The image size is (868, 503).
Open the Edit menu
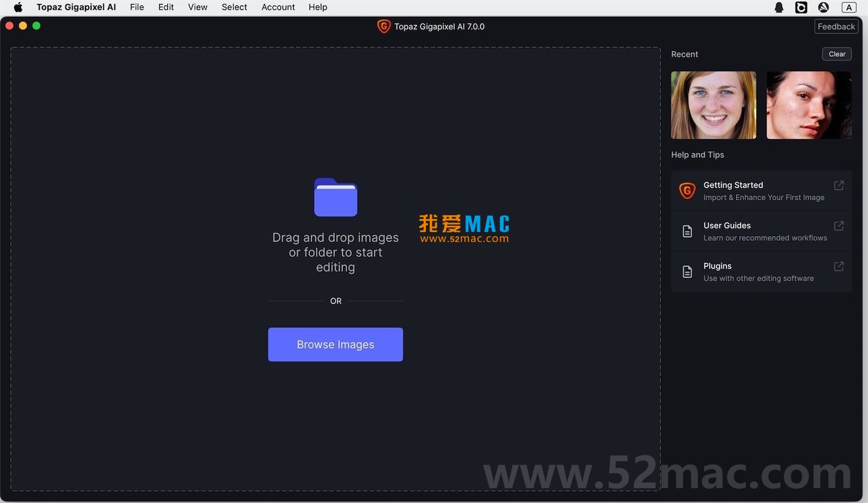[x=166, y=7]
